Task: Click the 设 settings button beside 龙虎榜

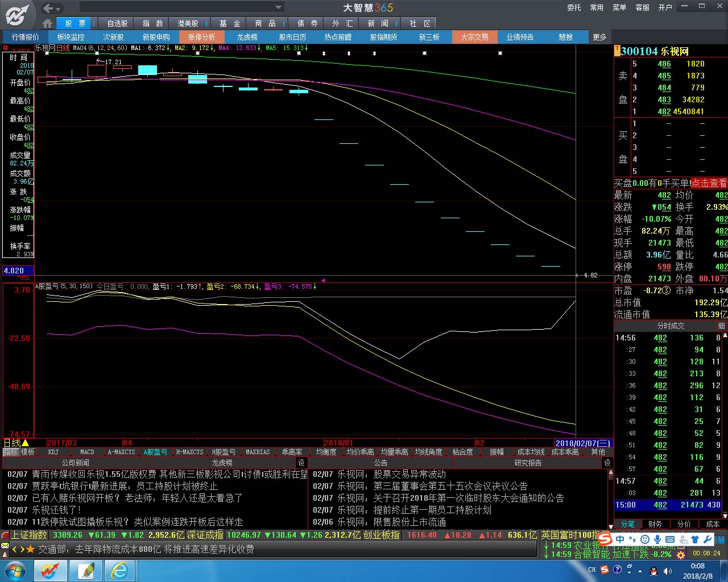Action: [x=301, y=463]
